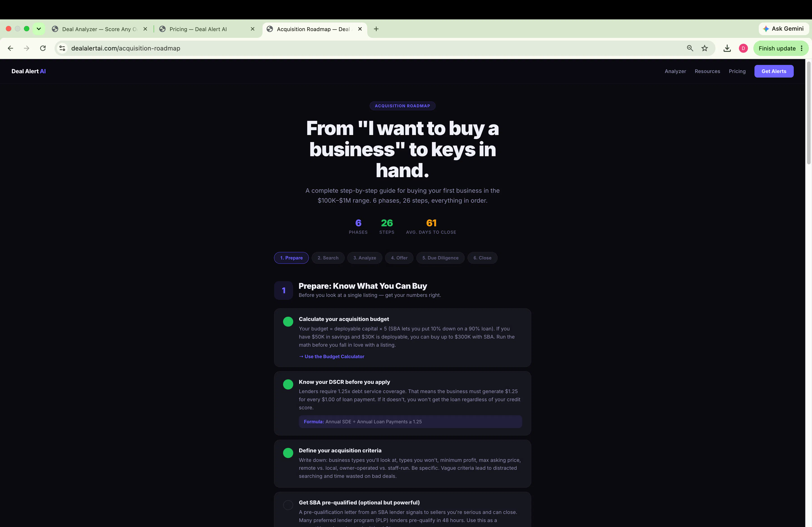Close the Pricing — Deal Alert AI tab
Screen dimensions: 812x527
(x=252, y=29)
